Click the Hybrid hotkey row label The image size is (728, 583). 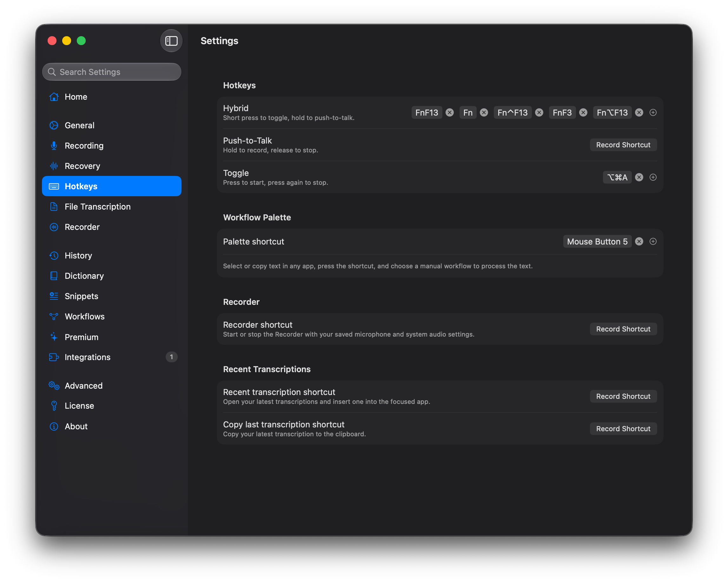click(x=236, y=108)
